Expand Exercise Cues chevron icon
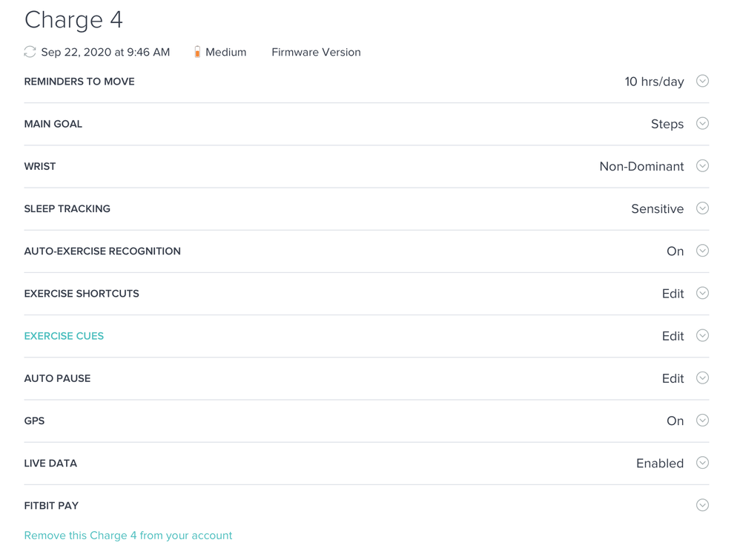This screenshot has height=560, width=740. click(x=702, y=335)
